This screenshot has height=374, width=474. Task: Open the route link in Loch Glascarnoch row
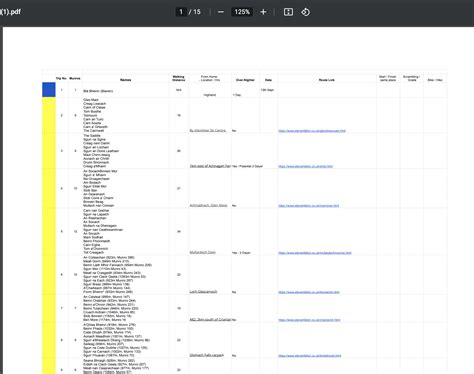[x=309, y=292]
